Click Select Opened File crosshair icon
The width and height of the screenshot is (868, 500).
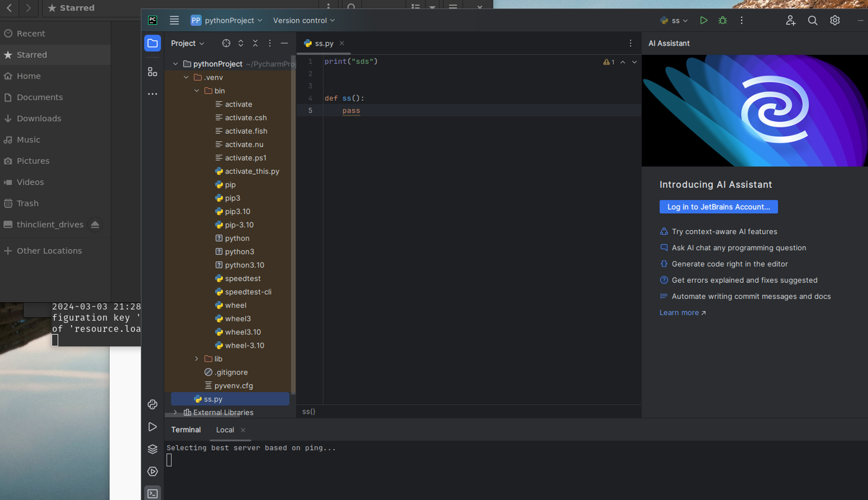click(x=226, y=43)
